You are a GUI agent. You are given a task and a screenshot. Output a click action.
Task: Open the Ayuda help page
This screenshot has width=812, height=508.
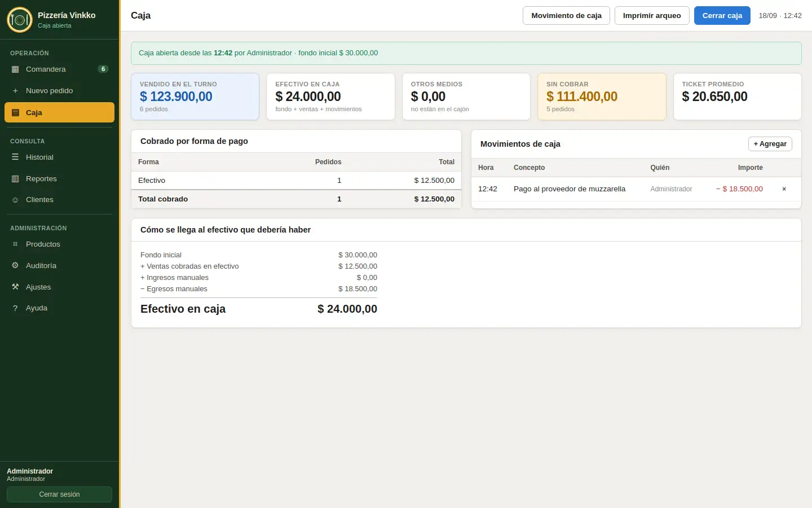[59, 308]
